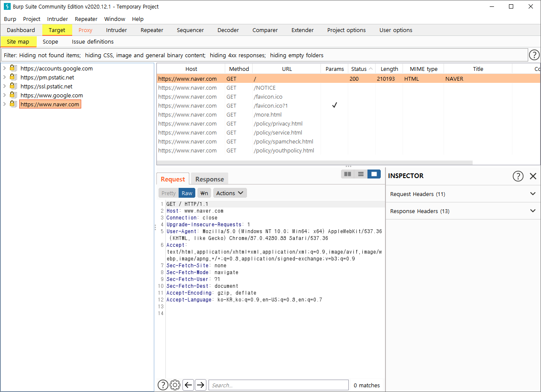This screenshot has height=392, width=541.
Task: Click the Search input field
Action: pyautogui.click(x=279, y=385)
